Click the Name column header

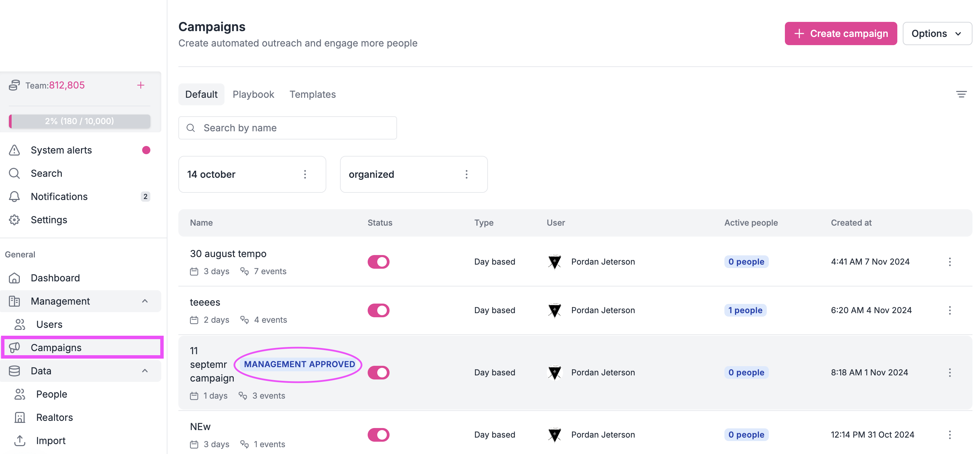coord(201,223)
